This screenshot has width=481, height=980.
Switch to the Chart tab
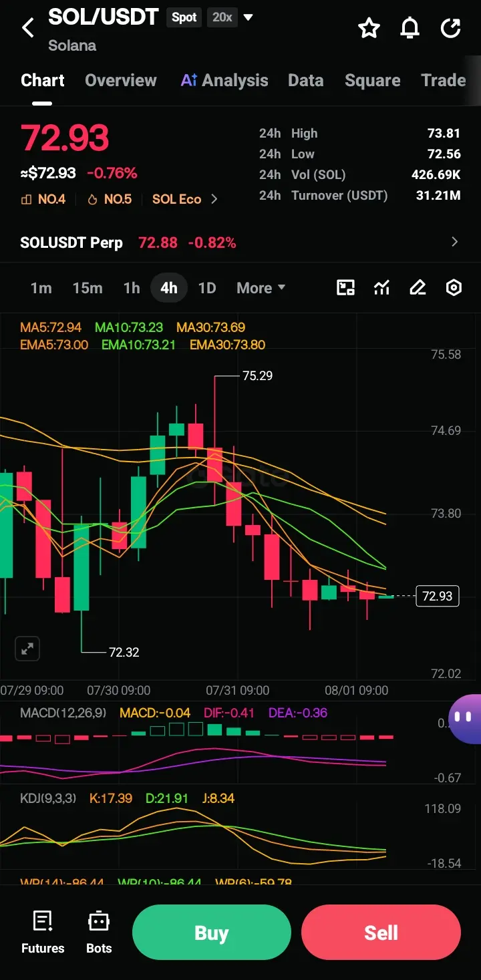tap(43, 80)
